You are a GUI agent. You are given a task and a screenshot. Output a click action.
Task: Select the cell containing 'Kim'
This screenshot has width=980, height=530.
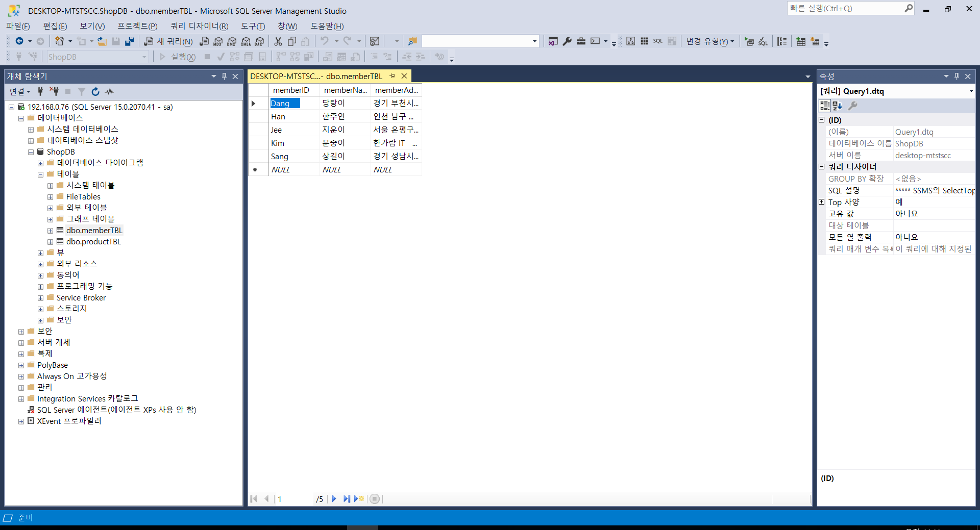[294, 143]
